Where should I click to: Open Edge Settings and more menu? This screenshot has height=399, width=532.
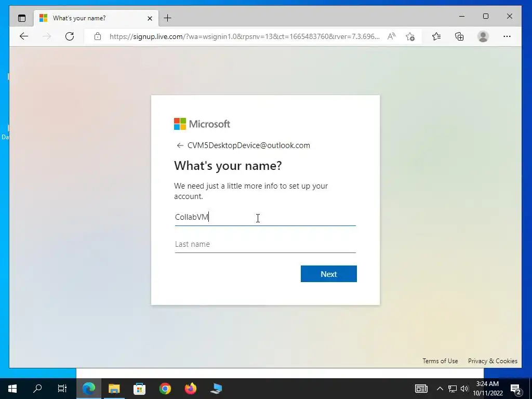pyautogui.click(x=507, y=36)
